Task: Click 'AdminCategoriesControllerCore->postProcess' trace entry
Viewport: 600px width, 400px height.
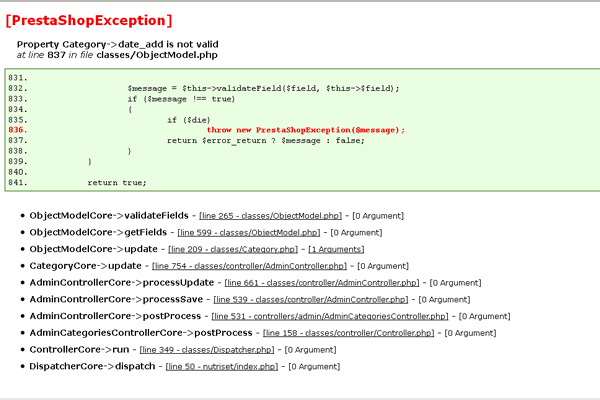Action: click(x=141, y=333)
